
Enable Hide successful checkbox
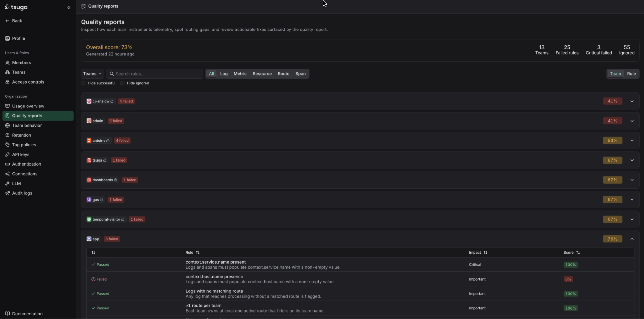click(83, 83)
